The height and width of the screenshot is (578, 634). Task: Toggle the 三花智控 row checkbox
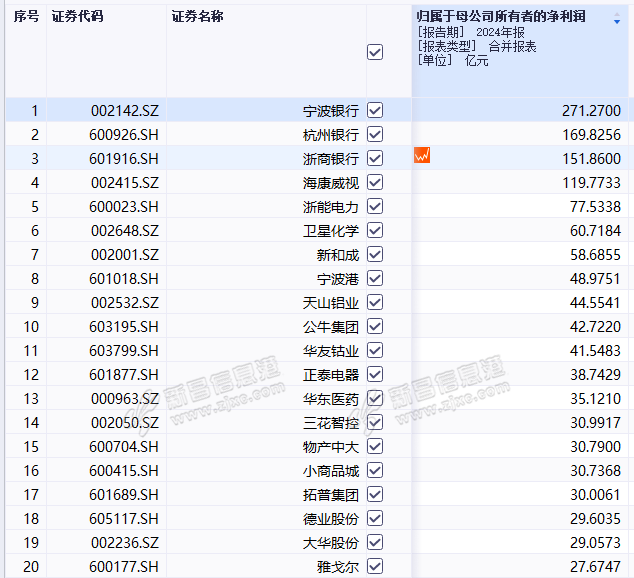click(x=375, y=422)
